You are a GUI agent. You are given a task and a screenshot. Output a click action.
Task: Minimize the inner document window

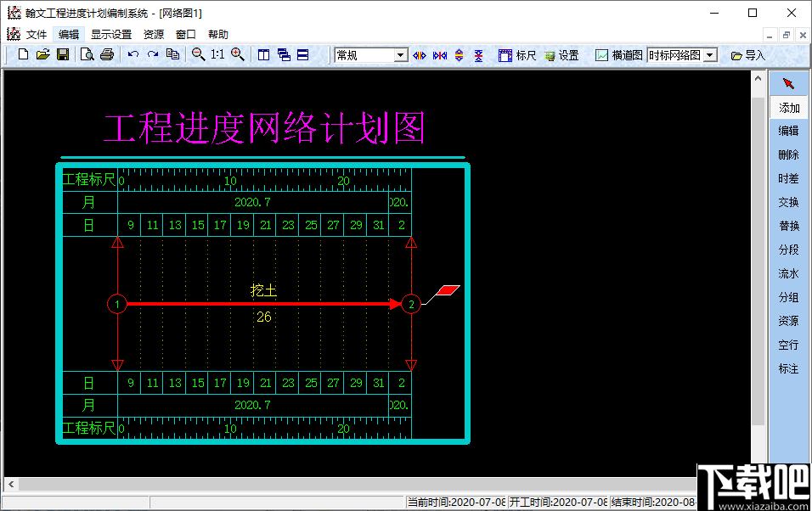[x=770, y=35]
